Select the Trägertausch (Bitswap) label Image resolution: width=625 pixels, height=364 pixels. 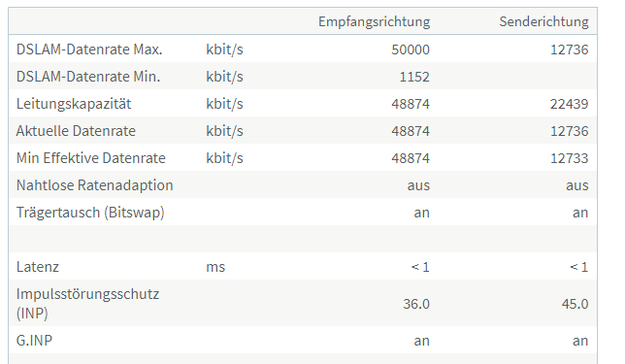coord(90,213)
